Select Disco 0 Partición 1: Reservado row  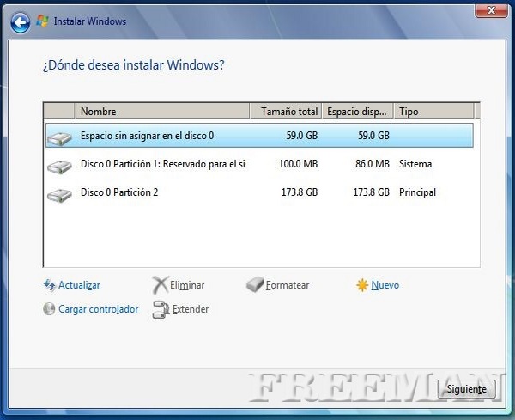pyautogui.click(x=259, y=164)
